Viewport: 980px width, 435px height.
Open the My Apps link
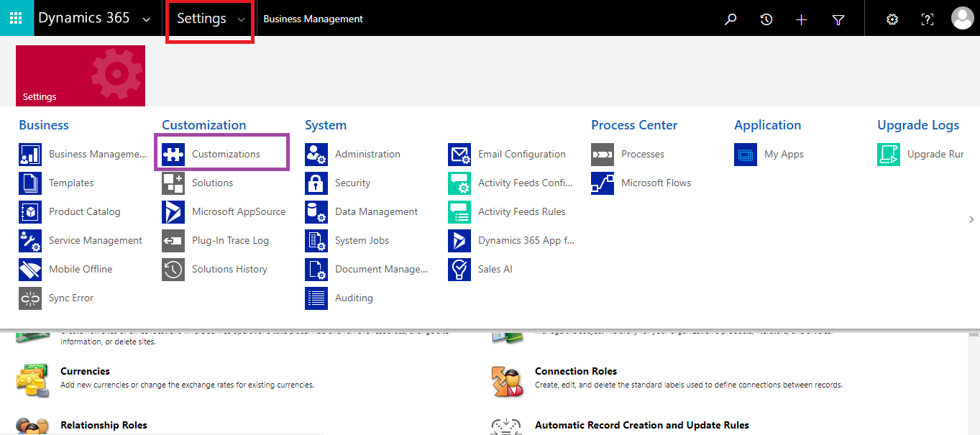[x=784, y=154]
